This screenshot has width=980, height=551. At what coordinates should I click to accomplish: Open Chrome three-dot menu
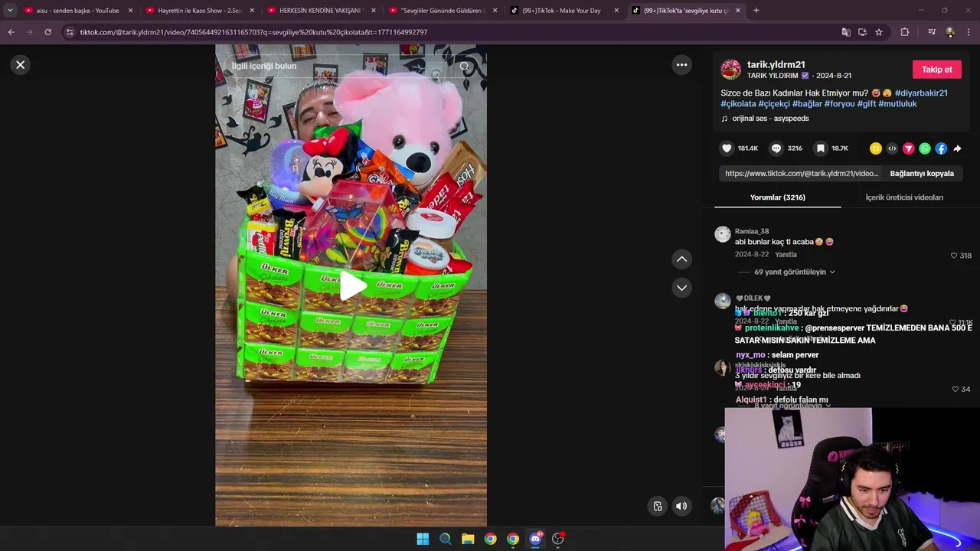click(969, 32)
